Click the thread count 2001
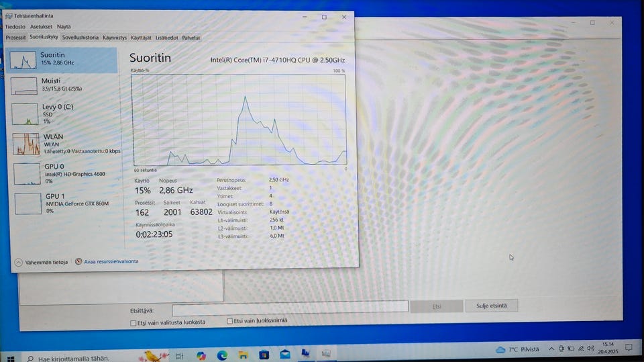 [172, 212]
